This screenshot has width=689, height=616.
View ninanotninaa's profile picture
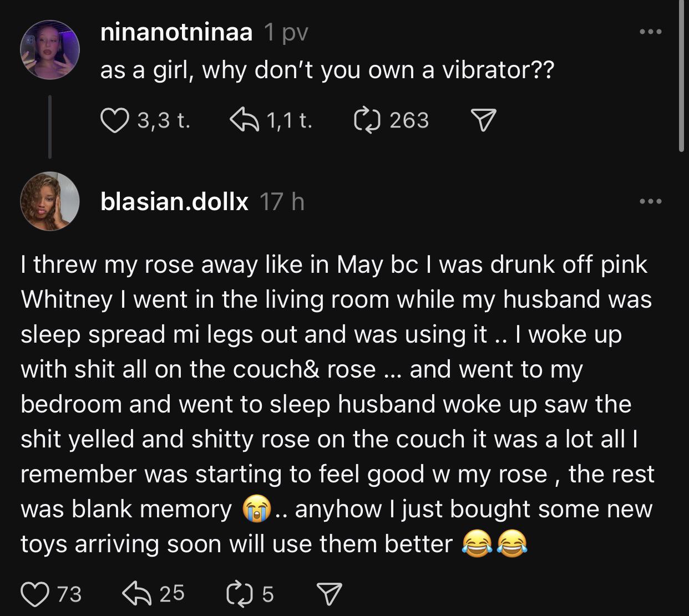coord(50,50)
